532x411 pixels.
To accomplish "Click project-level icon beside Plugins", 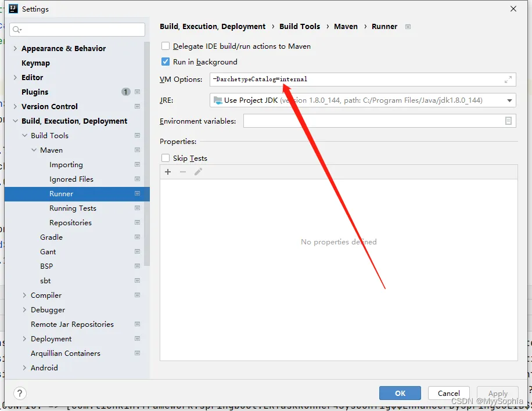I will (138, 92).
